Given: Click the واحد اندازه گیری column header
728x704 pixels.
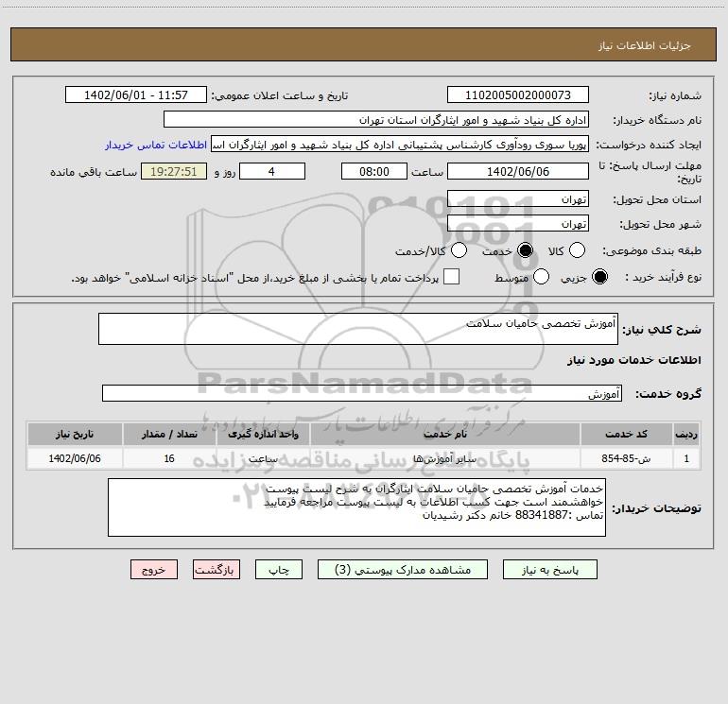Looking at the screenshot, I should tap(263, 434).
